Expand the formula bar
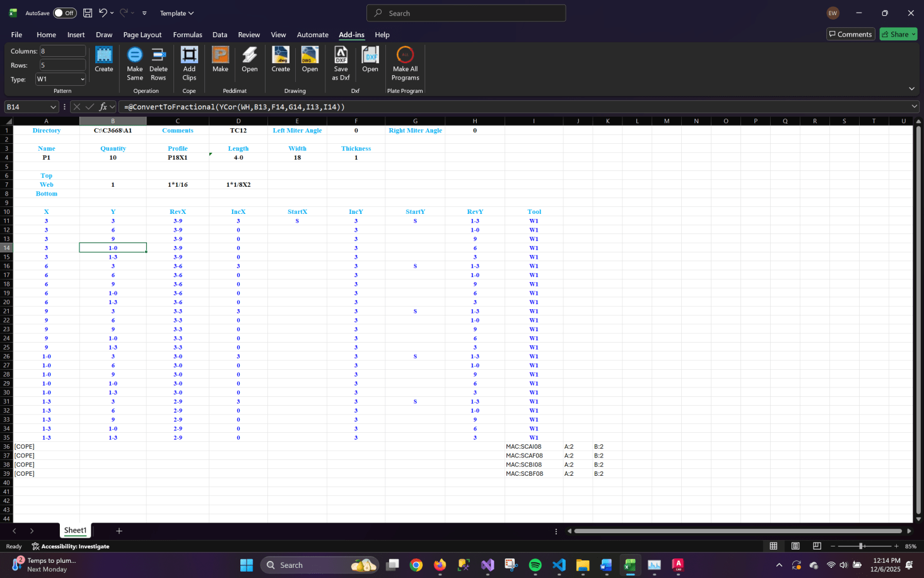924x578 pixels. coord(914,107)
